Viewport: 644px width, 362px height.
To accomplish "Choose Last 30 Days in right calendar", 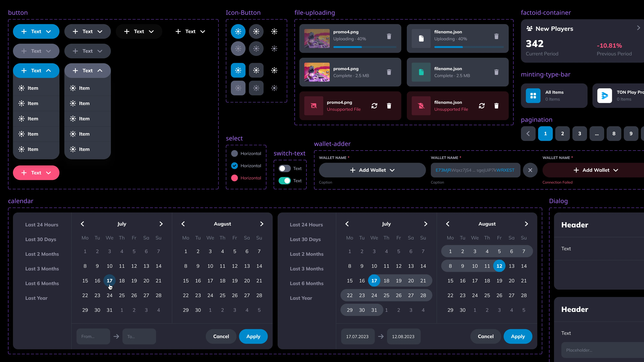I will tap(305, 239).
